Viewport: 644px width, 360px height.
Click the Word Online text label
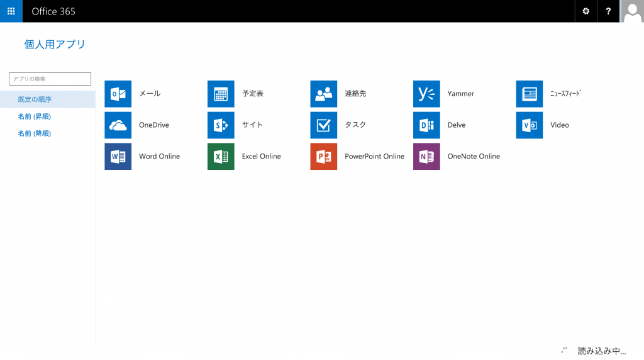[x=159, y=156]
